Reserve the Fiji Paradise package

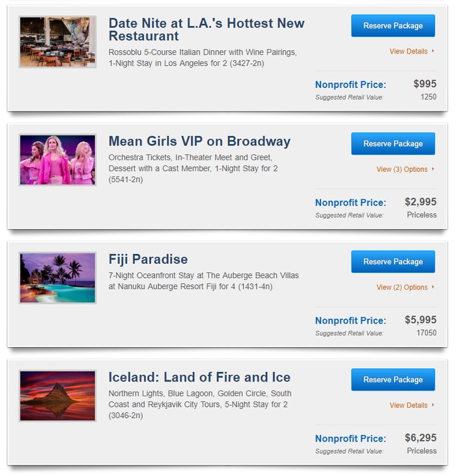393,262
